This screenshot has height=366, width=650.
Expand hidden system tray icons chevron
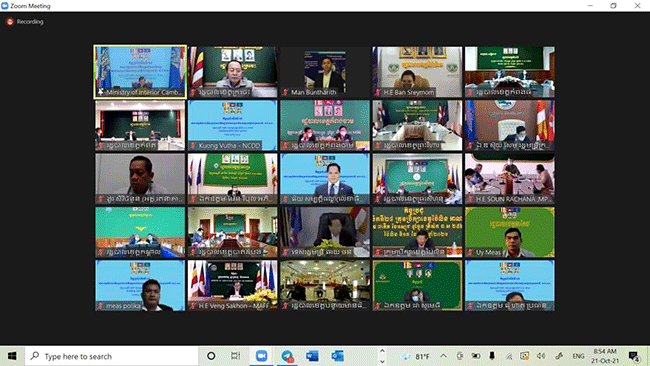443,356
